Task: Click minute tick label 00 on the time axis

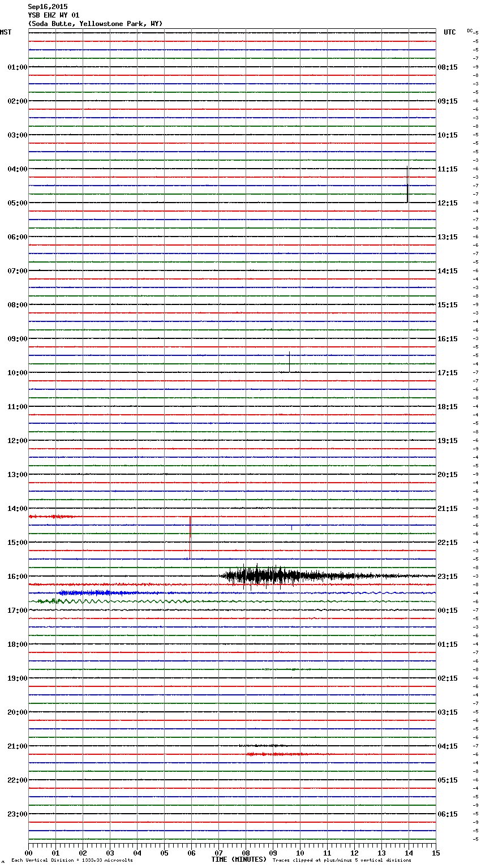Action: click(28, 853)
